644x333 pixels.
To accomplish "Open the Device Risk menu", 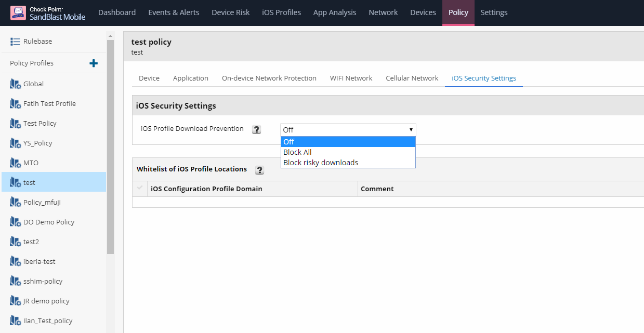I will point(230,12).
